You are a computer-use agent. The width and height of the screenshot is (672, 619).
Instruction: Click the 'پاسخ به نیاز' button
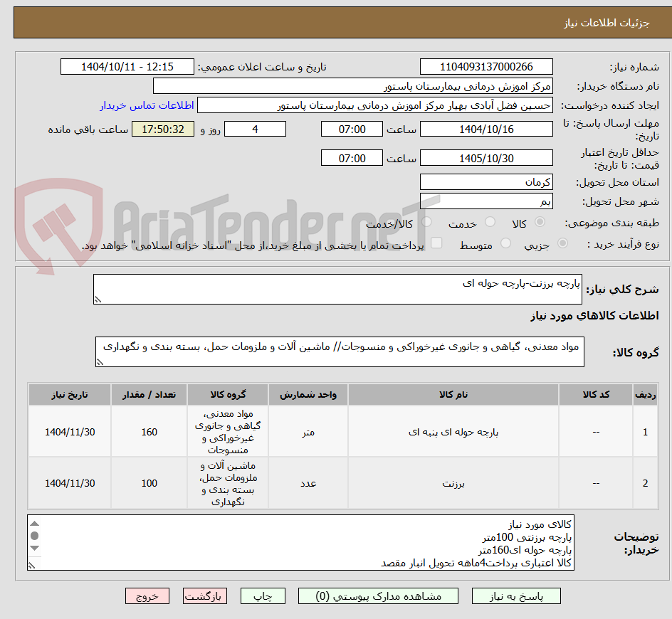(x=516, y=596)
